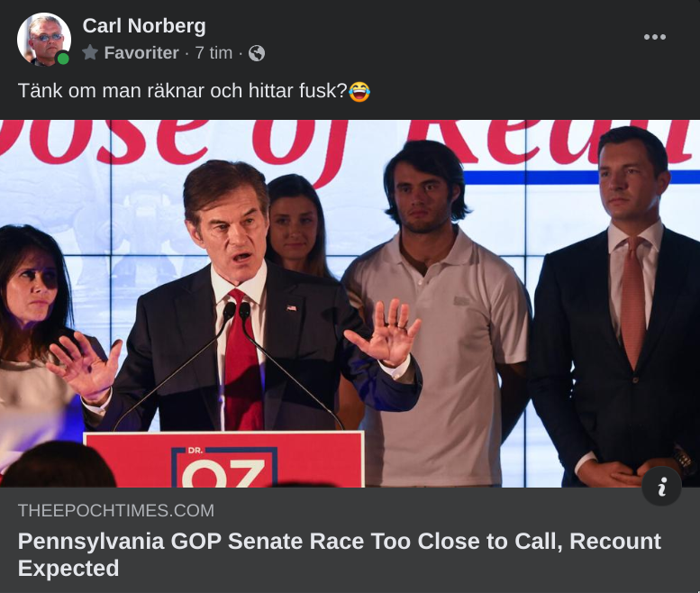The width and height of the screenshot is (700, 593).
Task: Click the "7 tim" post timestamp
Action: coord(214,53)
